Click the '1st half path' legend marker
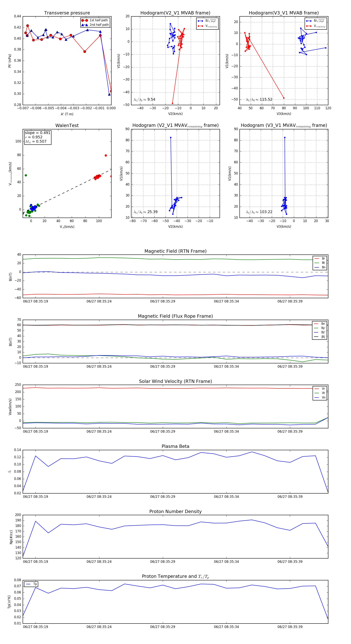351x644 pixels. click(85, 20)
